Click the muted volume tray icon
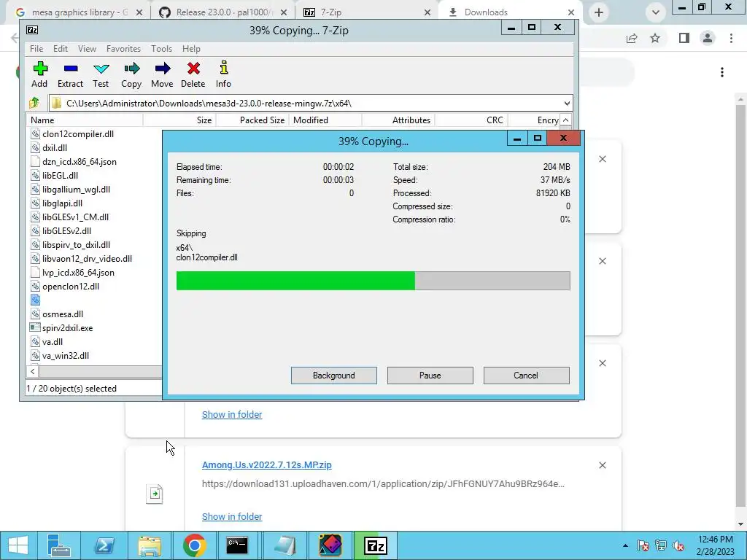Image resolution: width=747 pixels, height=560 pixels. pos(678,545)
